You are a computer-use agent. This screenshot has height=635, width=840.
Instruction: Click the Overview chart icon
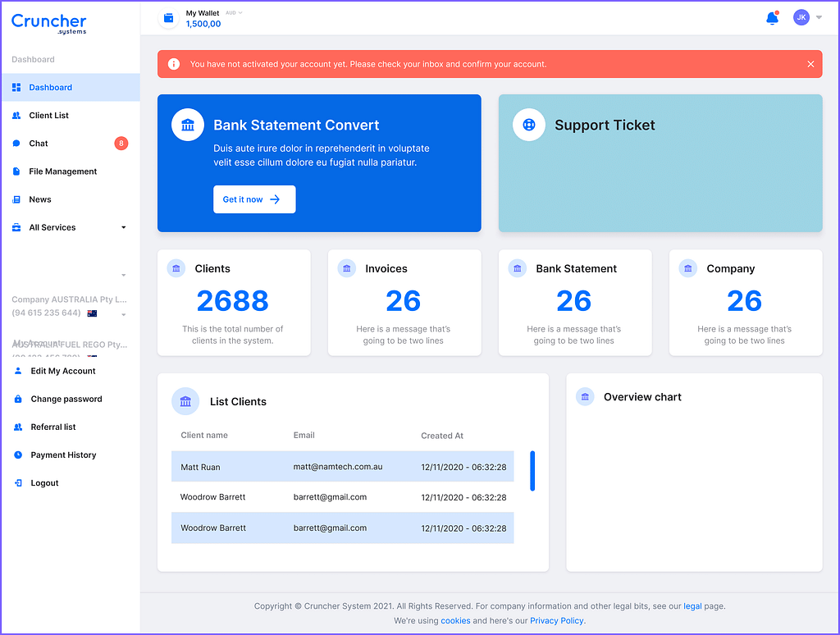tap(585, 397)
